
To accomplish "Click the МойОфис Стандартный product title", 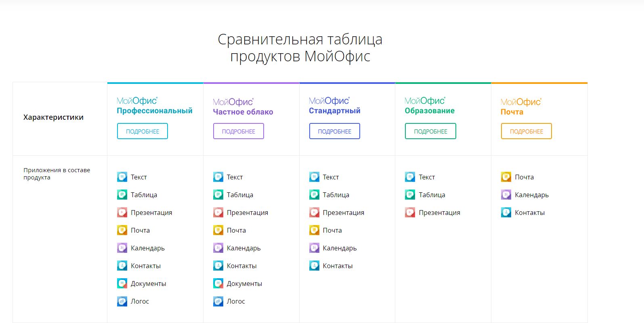I will pyautogui.click(x=335, y=106).
